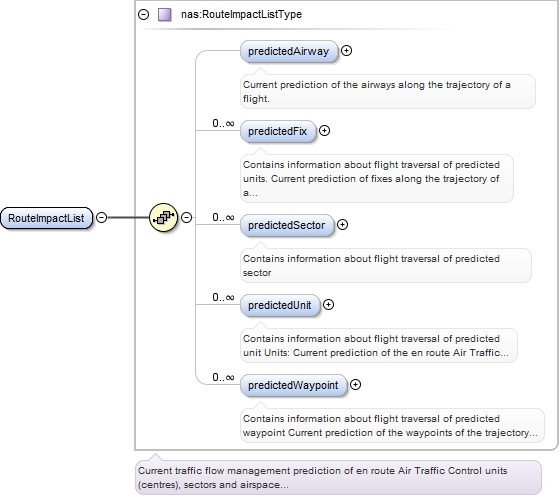Click the purple complex type square icon

(x=165, y=15)
